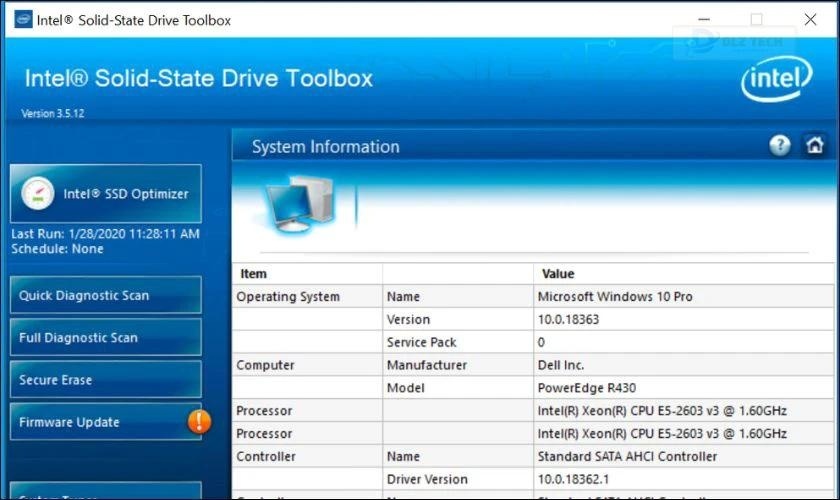840x500 pixels.
Task: Select the Service Pack value 0
Action: point(541,342)
